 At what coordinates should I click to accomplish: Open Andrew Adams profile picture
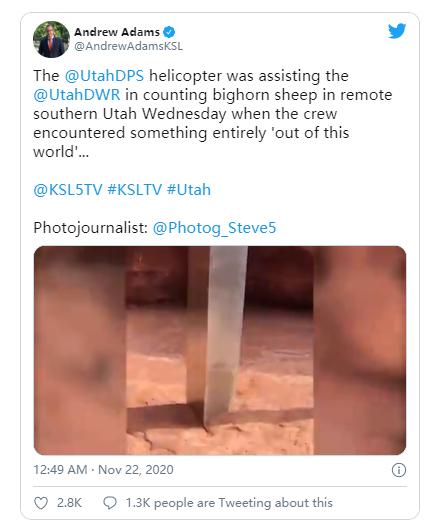pyautogui.click(x=51, y=39)
